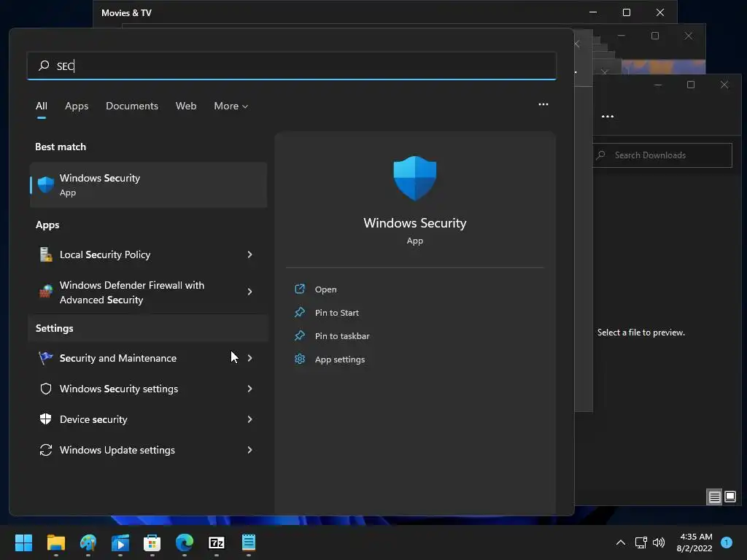Click the Settings section header

tap(54, 328)
